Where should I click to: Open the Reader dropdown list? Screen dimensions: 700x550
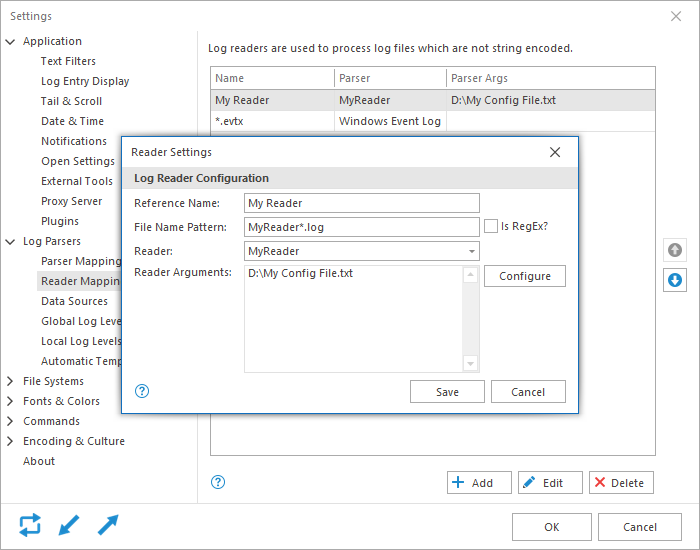471,251
